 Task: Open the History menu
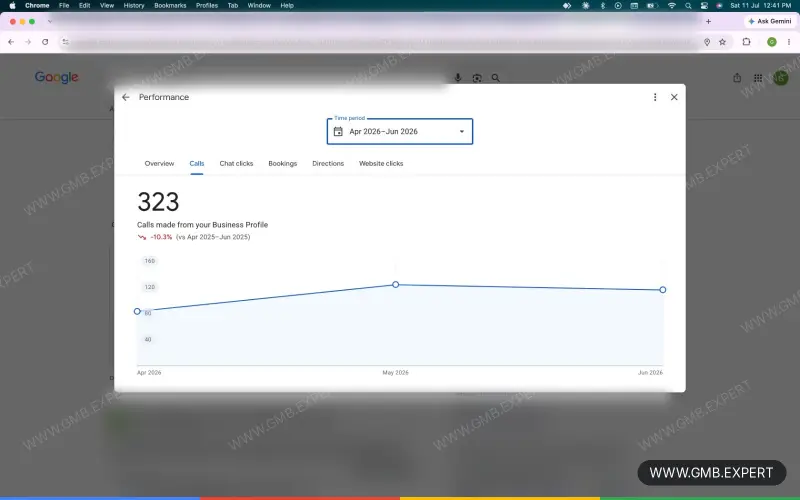tap(134, 6)
